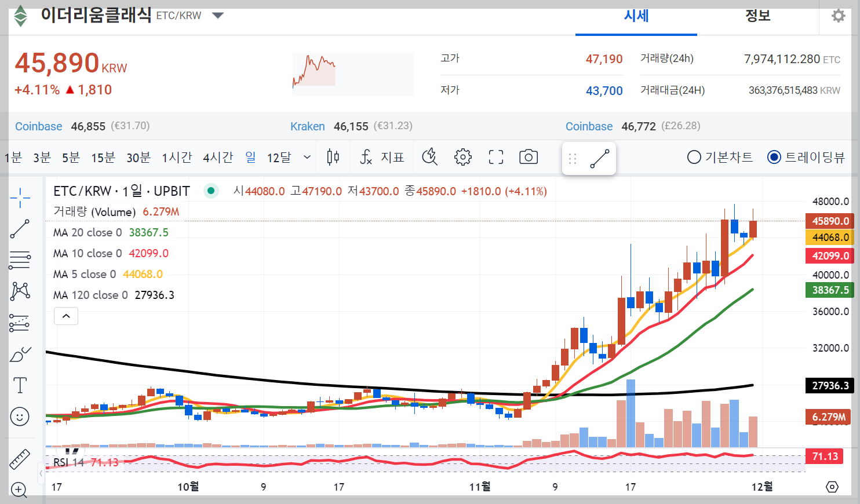Open the Kraken price link

(307, 126)
